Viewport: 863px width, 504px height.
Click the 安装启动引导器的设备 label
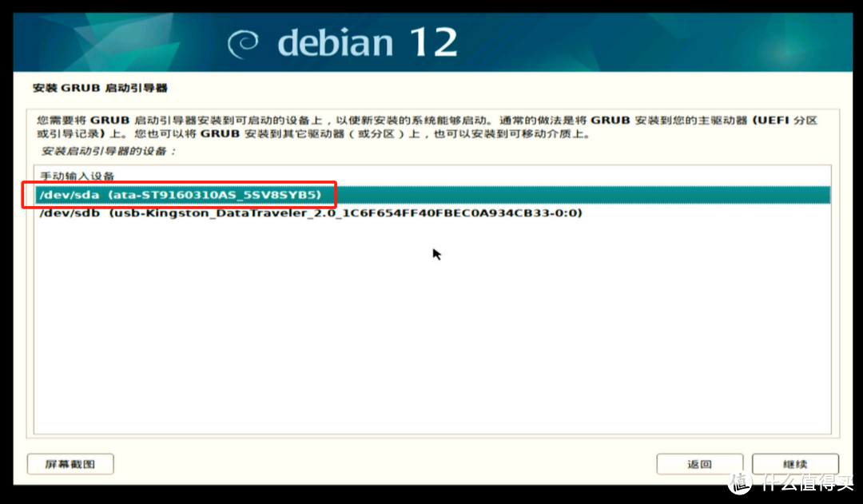coord(108,150)
